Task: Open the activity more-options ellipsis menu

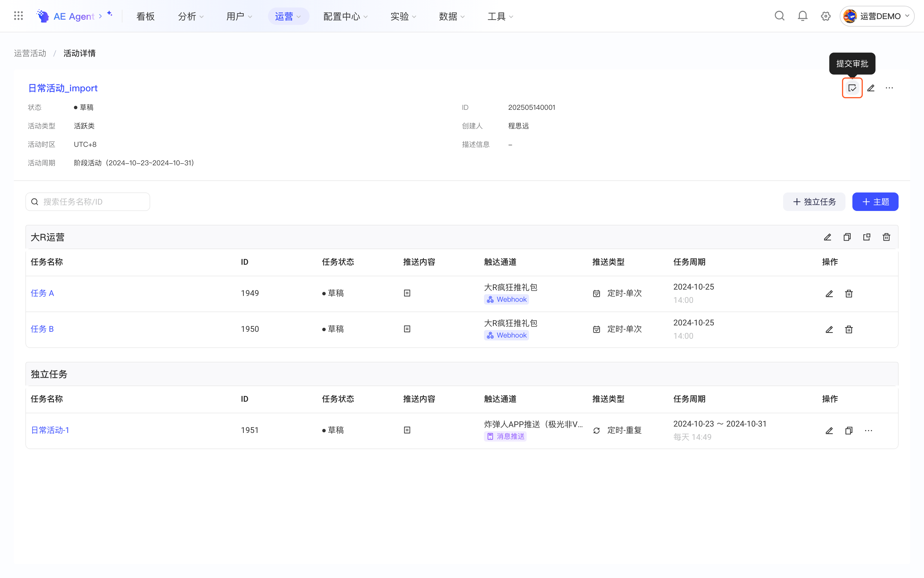Action: [889, 88]
